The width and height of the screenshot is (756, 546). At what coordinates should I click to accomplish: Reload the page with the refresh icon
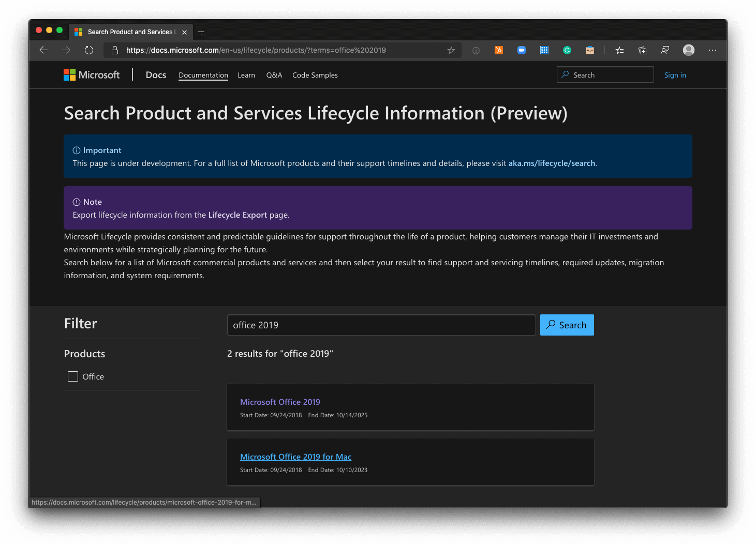pyautogui.click(x=89, y=50)
